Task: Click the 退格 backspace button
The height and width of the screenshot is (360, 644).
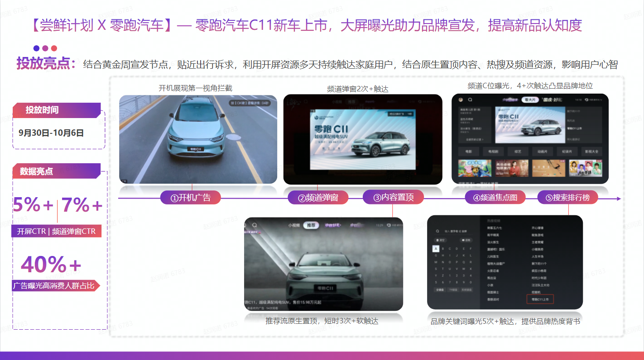Action: [x=466, y=240]
